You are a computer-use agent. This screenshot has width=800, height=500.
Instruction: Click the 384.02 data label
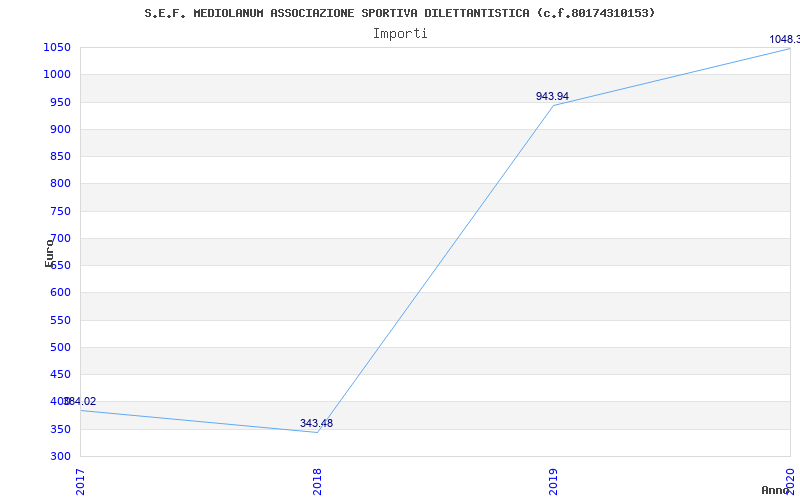tap(80, 402)
